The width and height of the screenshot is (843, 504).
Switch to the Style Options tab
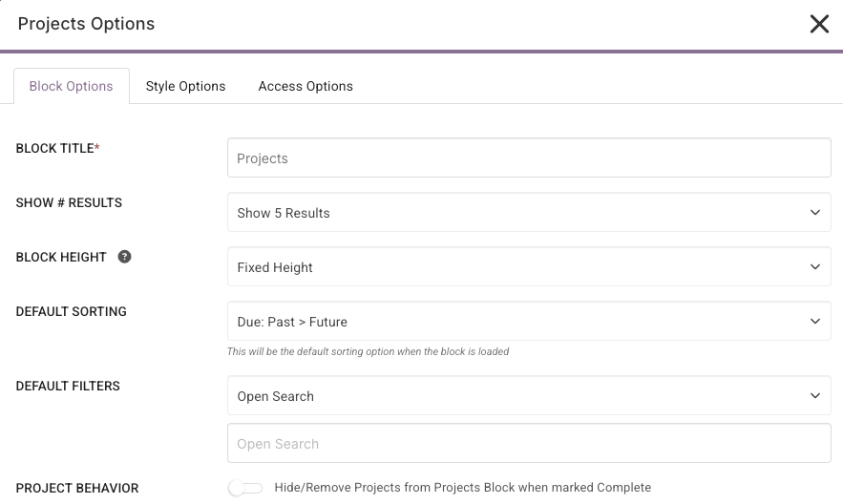tap(185, 86)
